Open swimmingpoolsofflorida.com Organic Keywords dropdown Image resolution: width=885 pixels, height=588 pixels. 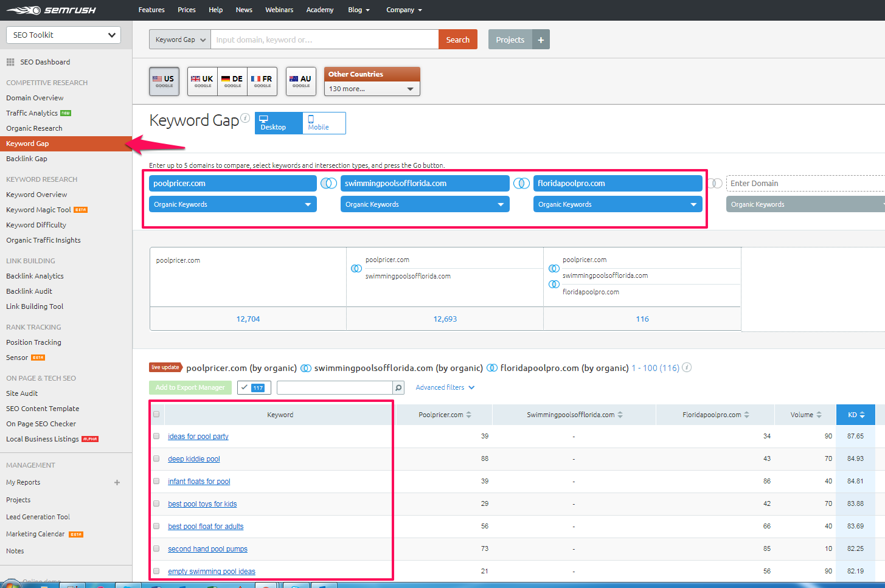tap(425, 204)
